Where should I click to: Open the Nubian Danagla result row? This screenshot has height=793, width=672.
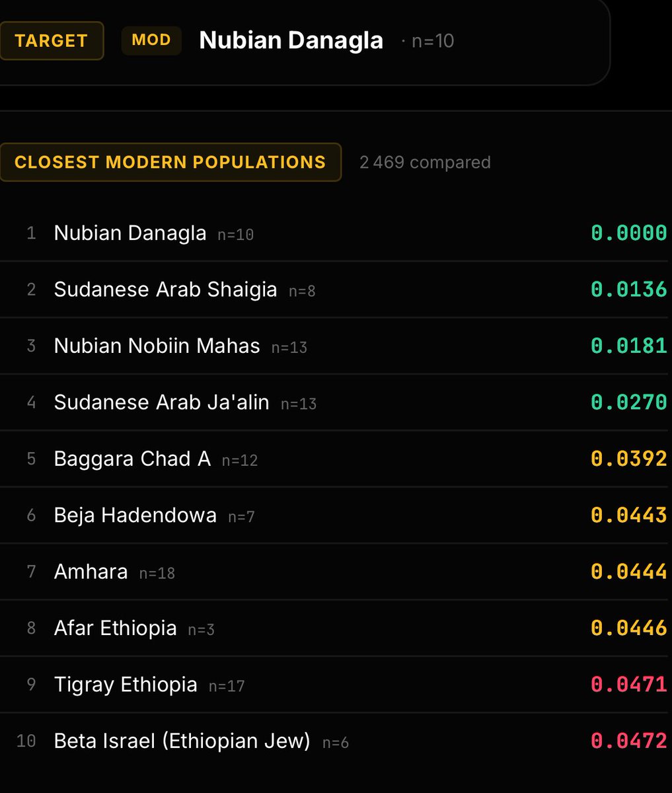pyautogui.click(x=336, y=233)
